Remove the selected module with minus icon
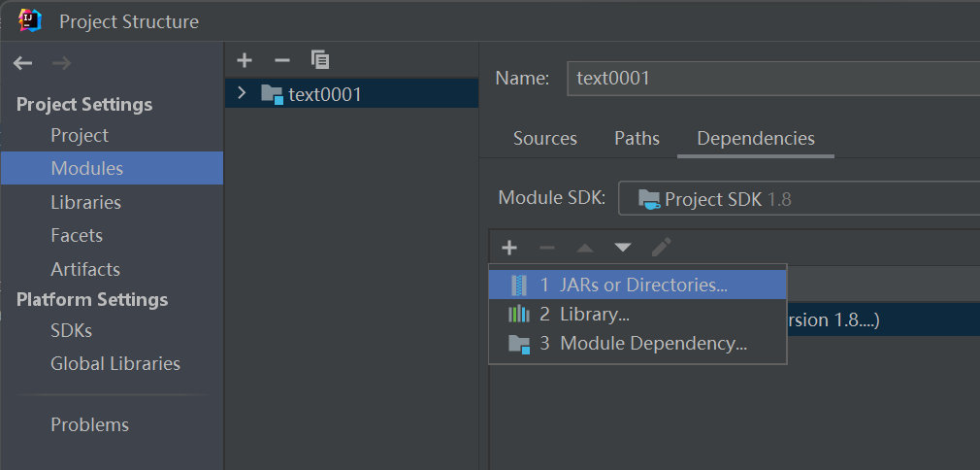 [x=281, y=60]
